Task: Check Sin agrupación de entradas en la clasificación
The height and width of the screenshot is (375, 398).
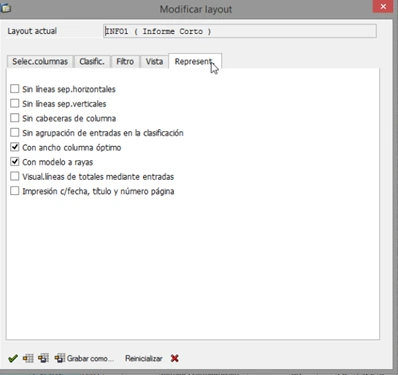Action: tap(15, 133)
